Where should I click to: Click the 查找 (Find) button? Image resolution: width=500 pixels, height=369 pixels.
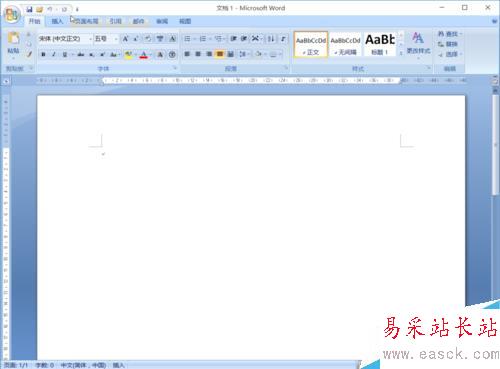point(449,34)
